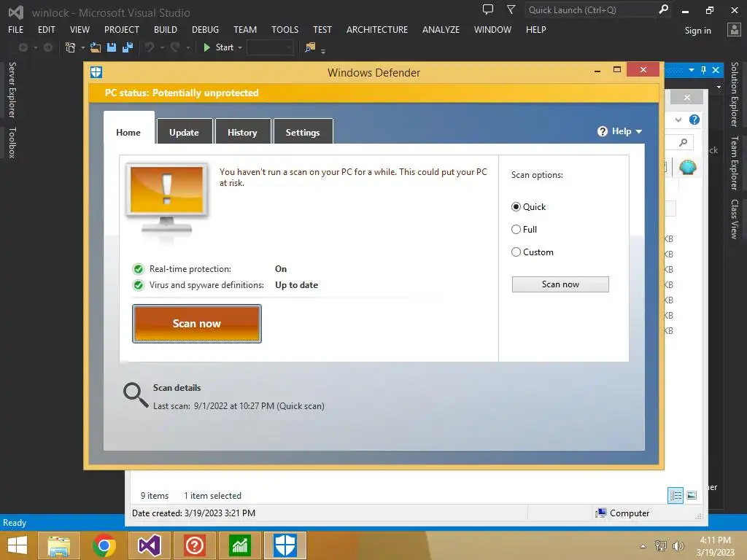The height and width of the screenshot is (560, 747).
Task: Pin the Visual Studio panel with pushpin icon
Action: 704,70
